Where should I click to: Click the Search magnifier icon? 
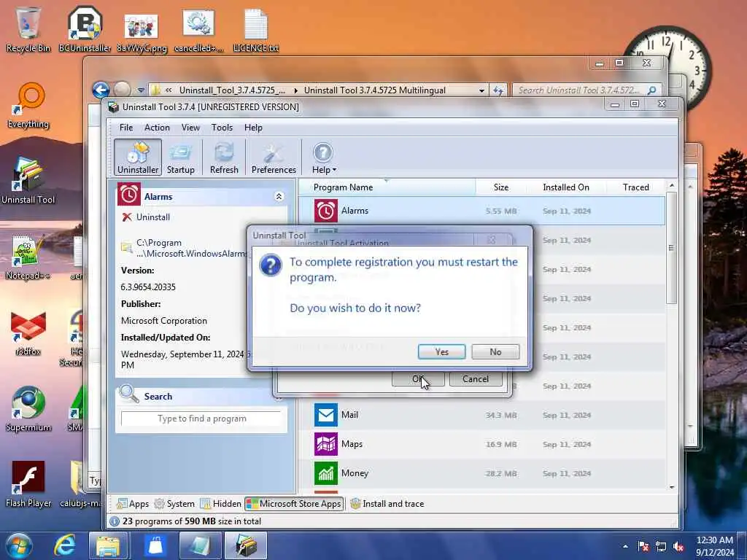coord(128,394)
